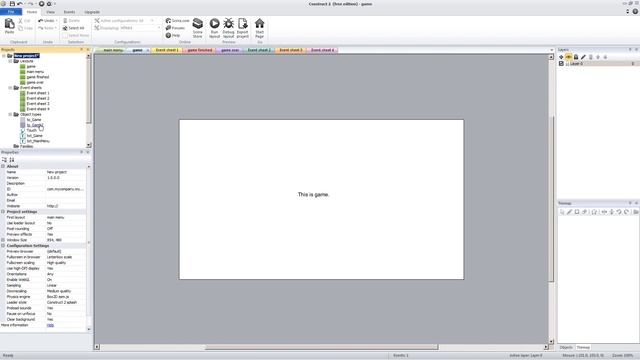Image resolution: width=640 pixels, height=360 pixels.
Task: Switch to the Upgrade ribbon tab
Action: tap(92, 12)
